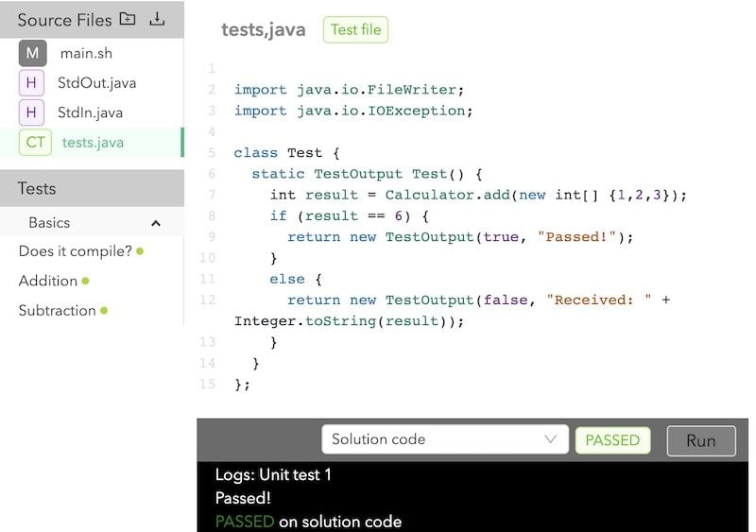Click line number 15 in the gutter
The width and height of the screenshot is (756, 532).
click(x=207, y=385)
